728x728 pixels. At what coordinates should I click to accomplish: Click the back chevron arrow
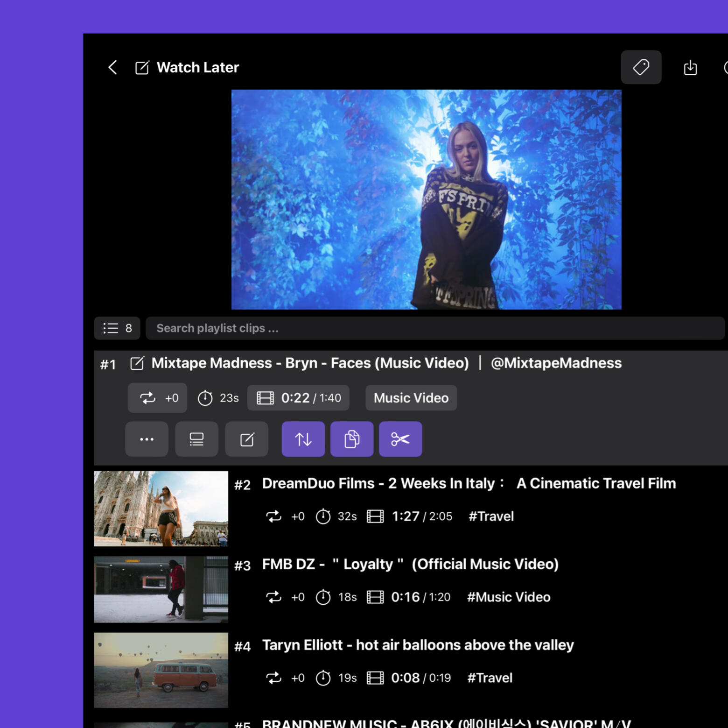point(112,67)
